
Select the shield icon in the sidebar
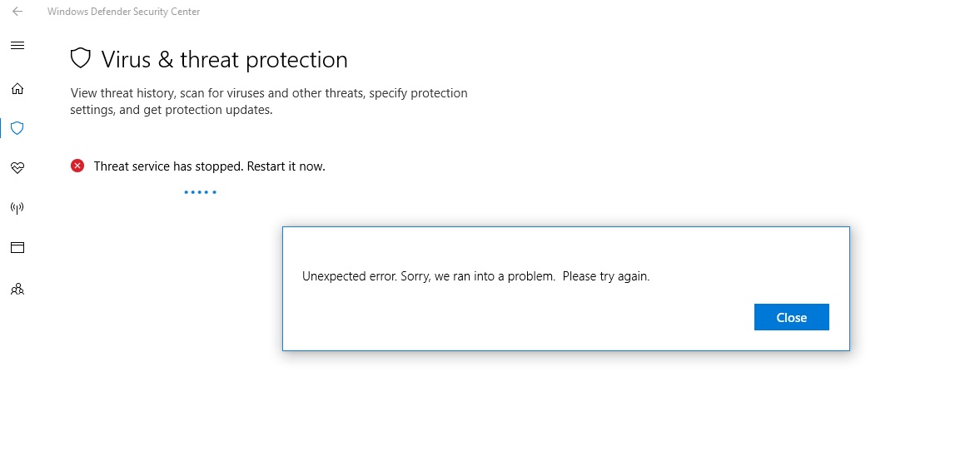click(x=17, y=128)
